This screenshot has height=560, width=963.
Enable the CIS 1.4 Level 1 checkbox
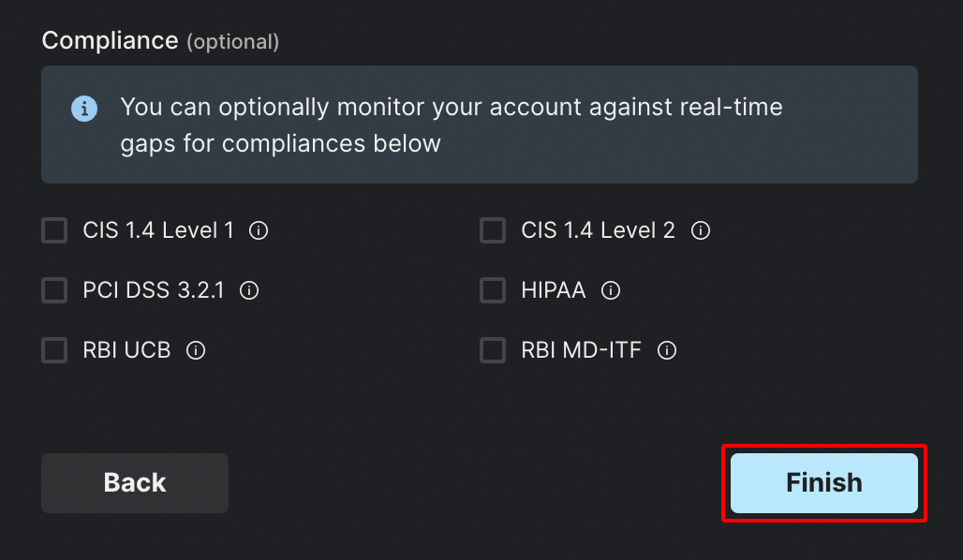(54, 231)
